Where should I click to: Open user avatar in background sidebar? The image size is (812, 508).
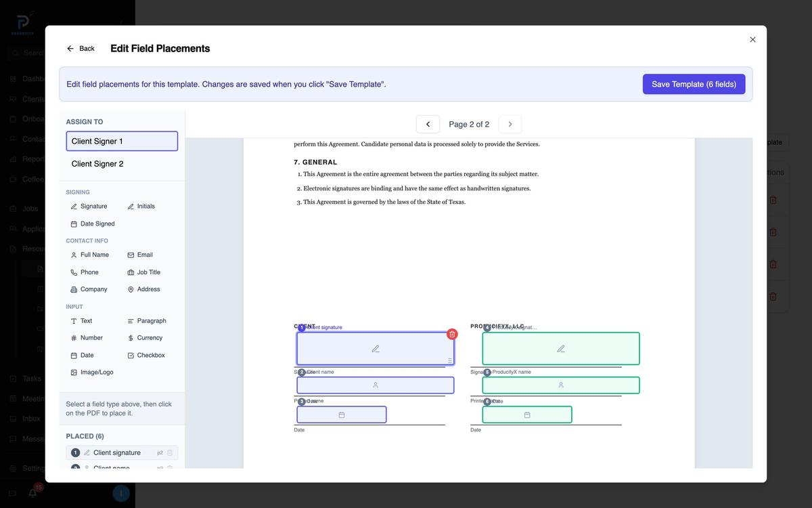point(121,493)
